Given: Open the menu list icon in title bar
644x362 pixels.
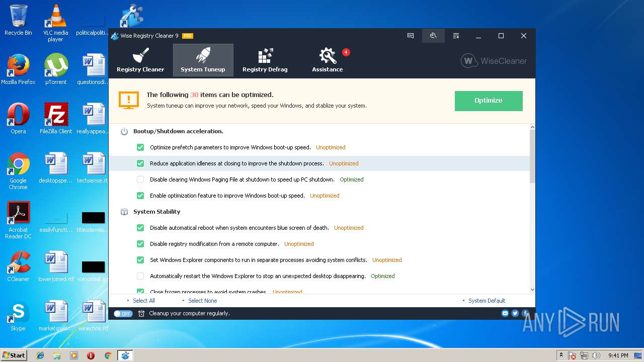Looking at the screenshot, I should coord(456,36).
